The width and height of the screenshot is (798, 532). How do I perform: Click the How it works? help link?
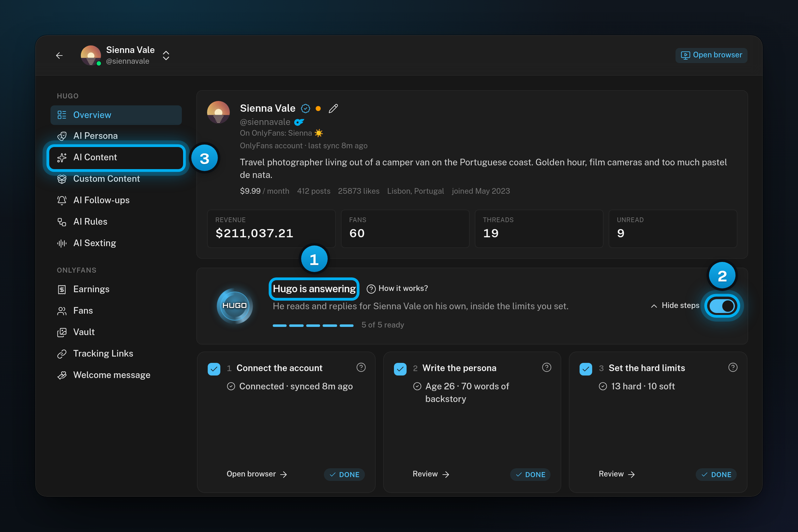pos(398,289)
